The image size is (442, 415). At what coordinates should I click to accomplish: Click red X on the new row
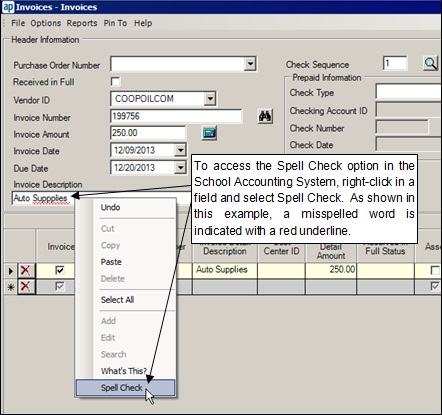point(25,286)
